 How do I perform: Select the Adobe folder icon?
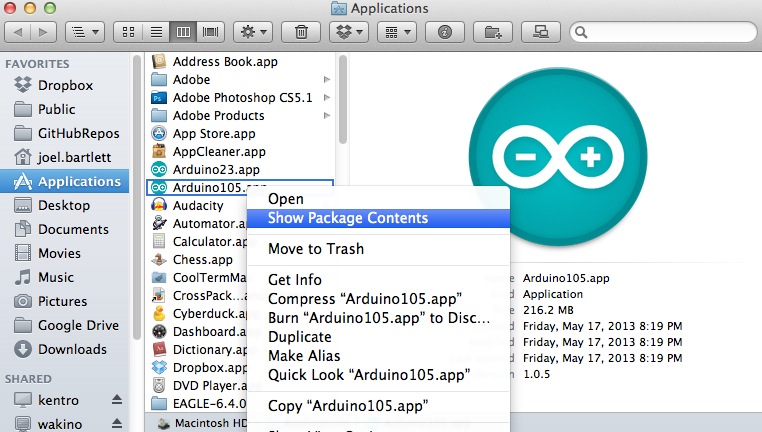[159, 79]
